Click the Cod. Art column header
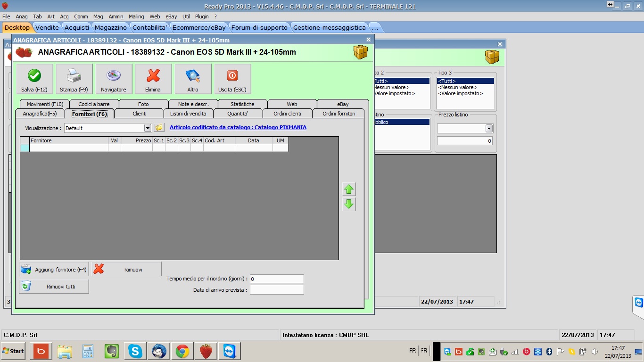 point(219,140)
